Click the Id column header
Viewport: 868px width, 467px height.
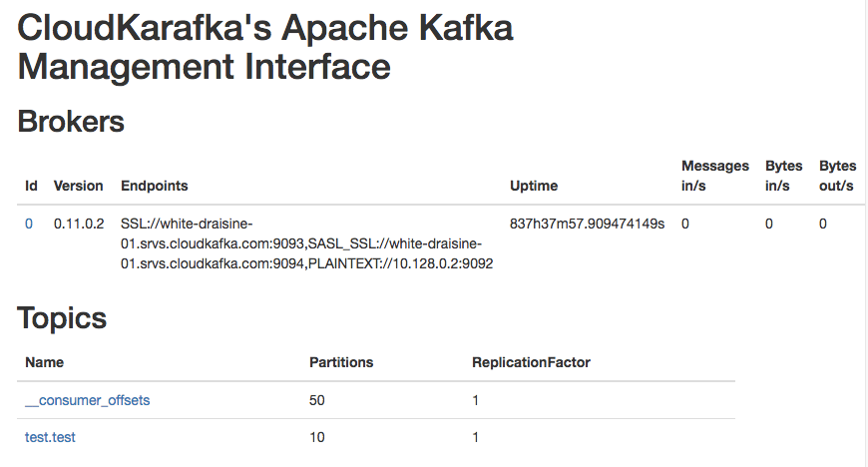tap(31, 186)
